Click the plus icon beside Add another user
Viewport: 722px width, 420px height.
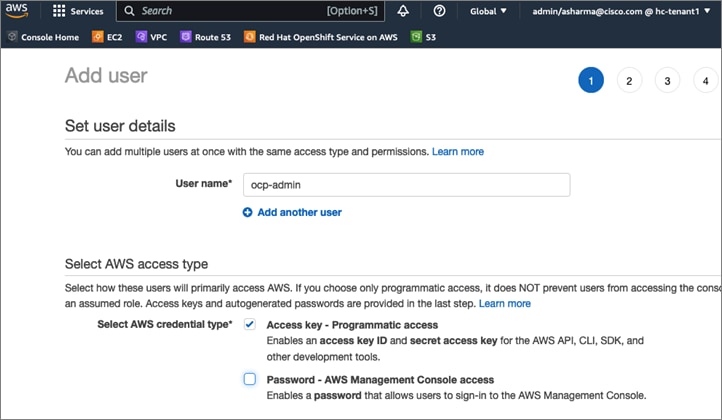[247, 212]
